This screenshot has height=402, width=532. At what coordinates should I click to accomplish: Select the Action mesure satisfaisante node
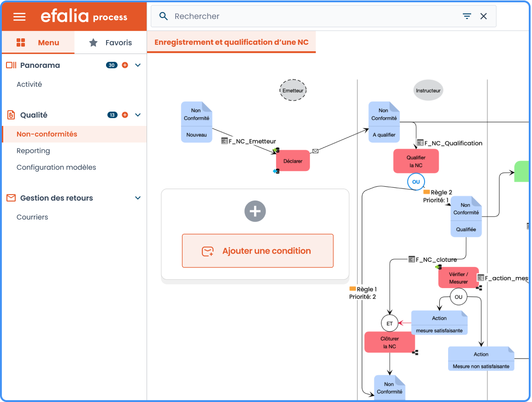(439, 323)
